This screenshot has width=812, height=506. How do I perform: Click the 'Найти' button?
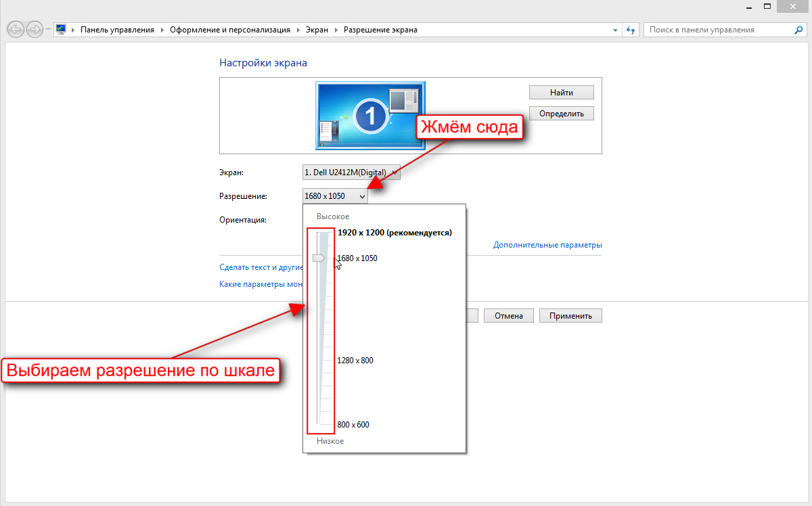tap(562, 92)
